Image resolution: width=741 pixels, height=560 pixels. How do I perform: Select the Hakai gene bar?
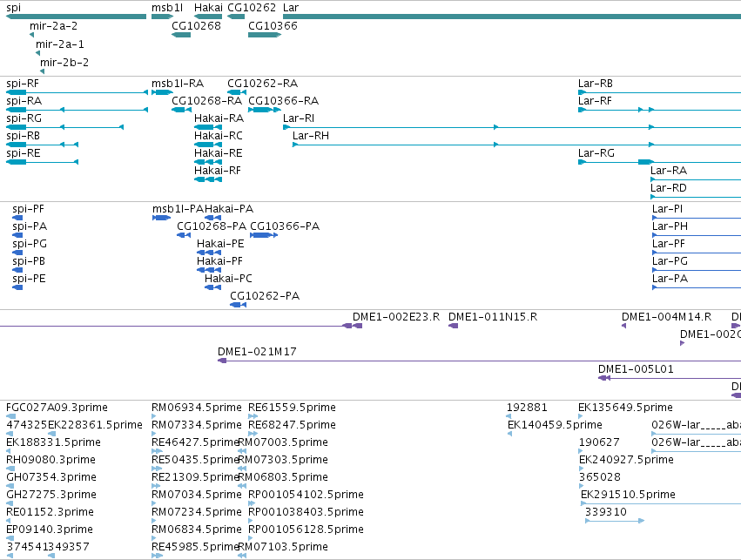tap(208, 17)
